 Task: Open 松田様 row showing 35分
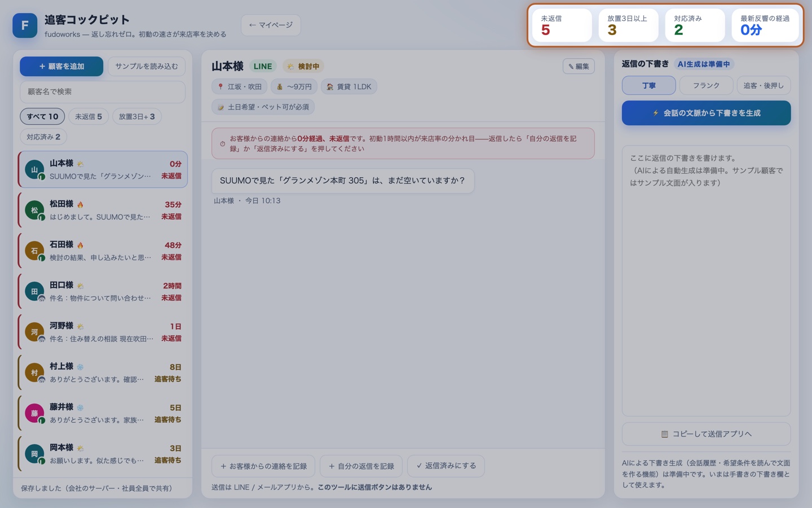pyautogui.click(x=103, y=210)
